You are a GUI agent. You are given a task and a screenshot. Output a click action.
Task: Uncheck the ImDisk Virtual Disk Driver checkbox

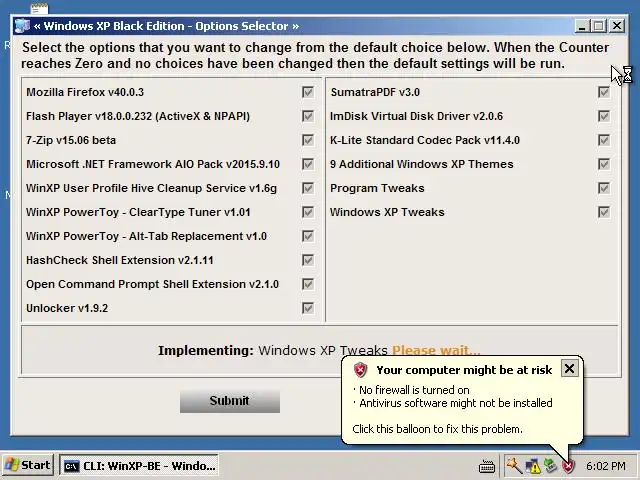pyautogui.click(x=604, y=116)
